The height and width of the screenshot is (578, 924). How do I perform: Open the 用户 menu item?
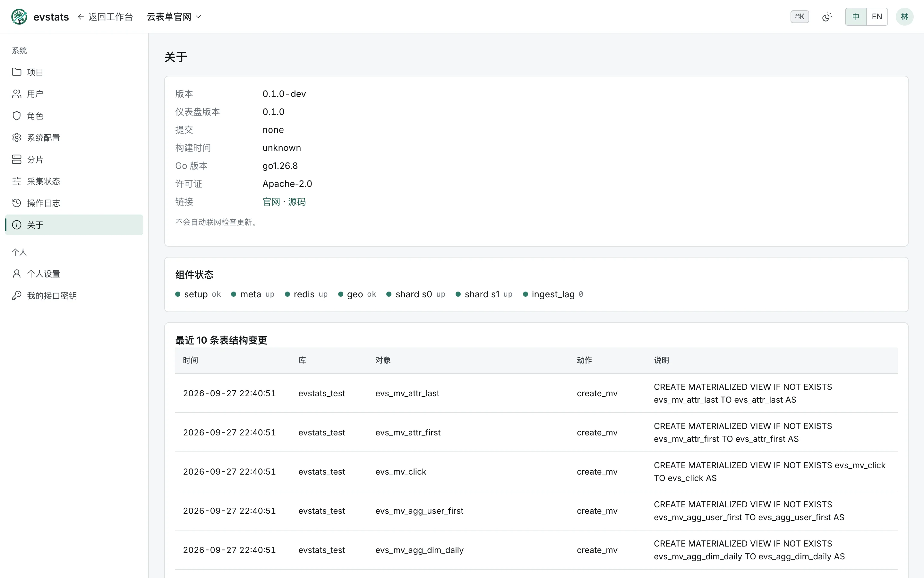pos(74,94)
